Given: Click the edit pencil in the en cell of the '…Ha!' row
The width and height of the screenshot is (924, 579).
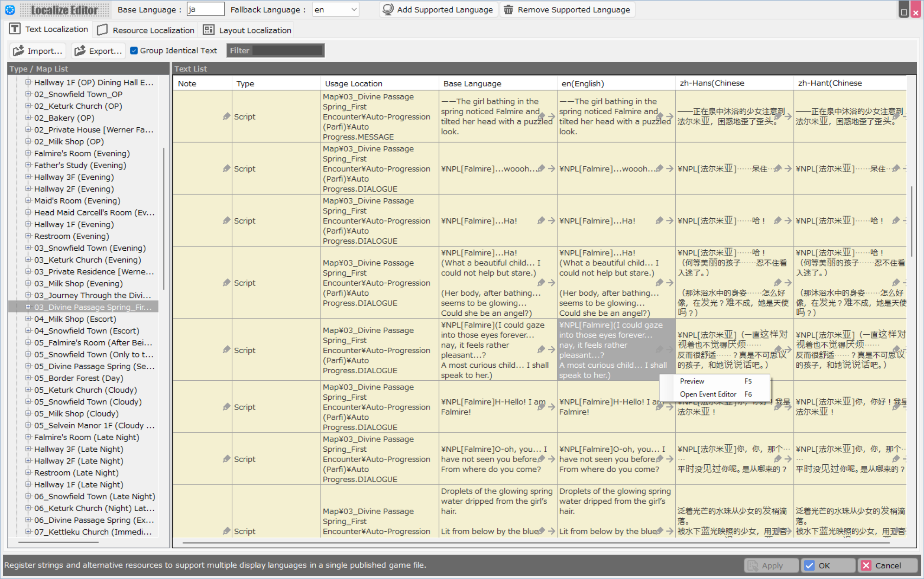Looking at the screenshot, I should point(659,221).
